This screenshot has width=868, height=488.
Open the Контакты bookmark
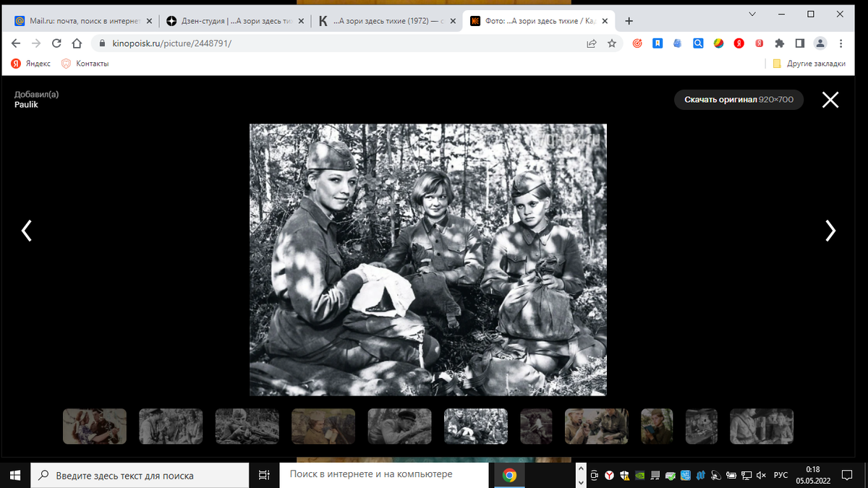pos(85,64)
